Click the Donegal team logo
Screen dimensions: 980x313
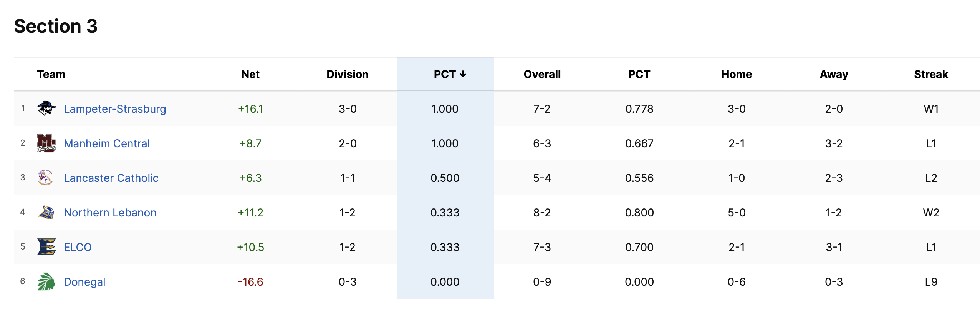(x=46, y=281)
